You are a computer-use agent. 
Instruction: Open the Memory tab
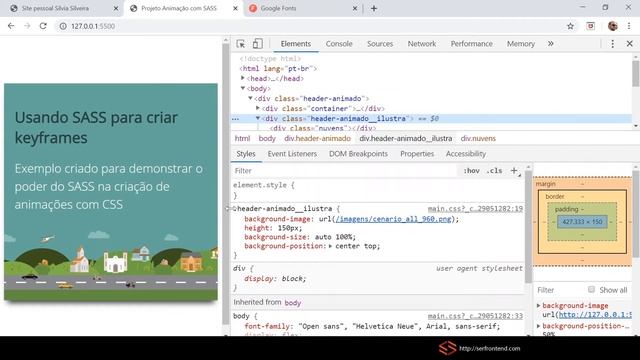520,44
